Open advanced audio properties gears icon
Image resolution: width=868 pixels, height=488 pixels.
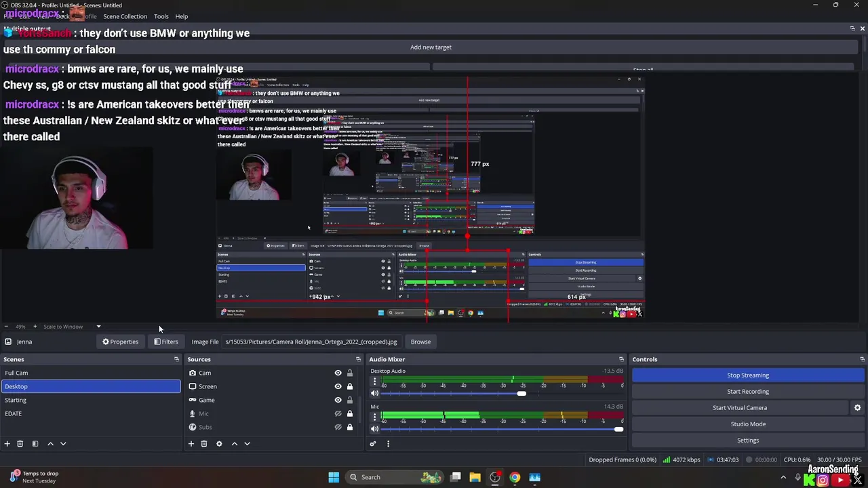tap(372, 444)
